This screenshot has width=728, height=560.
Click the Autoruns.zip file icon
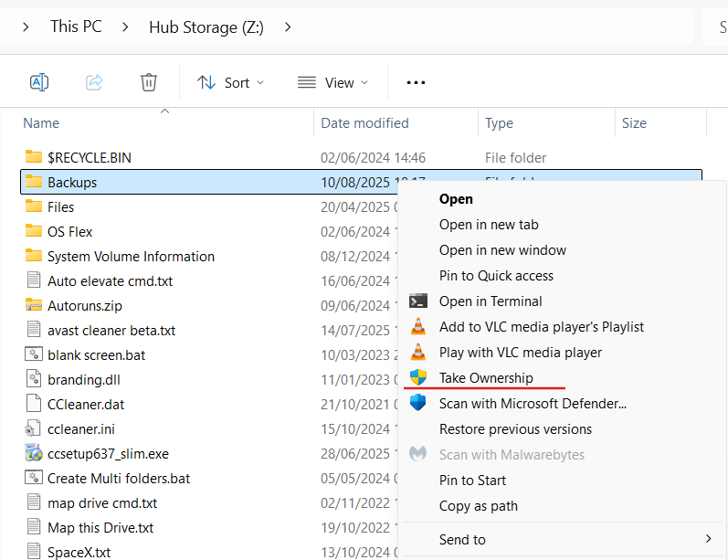(x=34, y=305)
